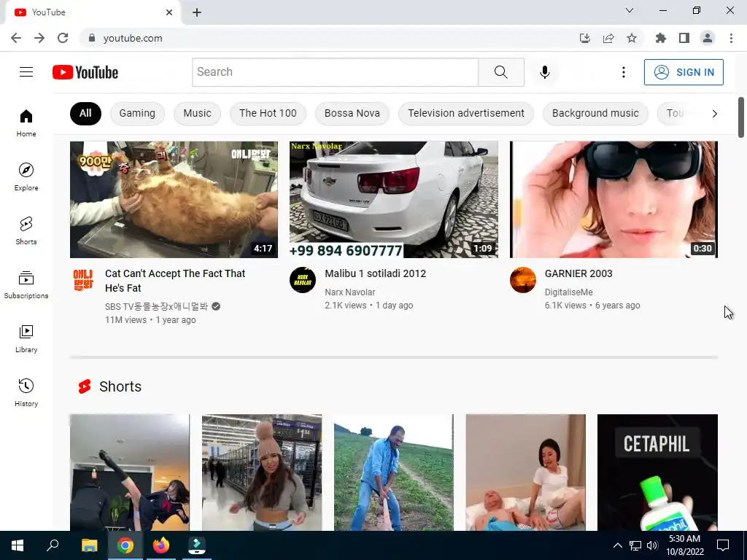Select Television advertisement chip
Viewport: 747px width, 560px height.
tap(466, 113)
